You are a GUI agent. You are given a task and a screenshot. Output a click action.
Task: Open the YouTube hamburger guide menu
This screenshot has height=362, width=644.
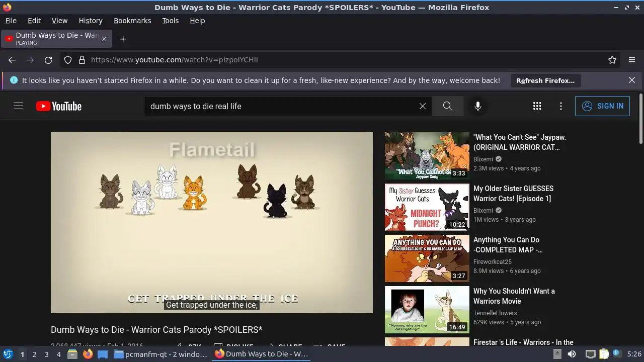pyautogui.click(x=18, y=106)
